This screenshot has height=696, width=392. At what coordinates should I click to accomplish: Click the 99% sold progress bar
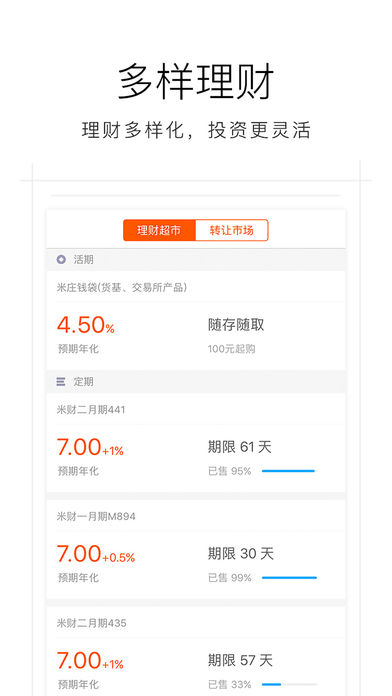coord(289,578)
